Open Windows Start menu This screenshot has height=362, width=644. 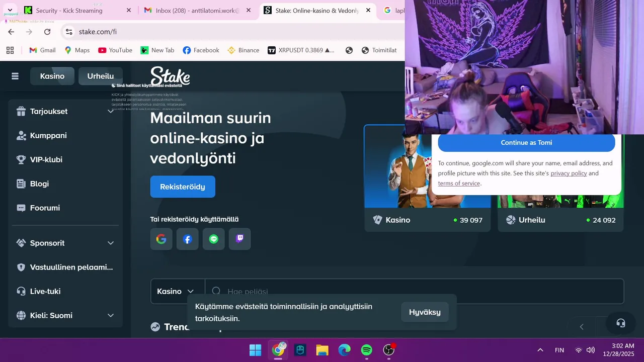(x=256, y=350)
